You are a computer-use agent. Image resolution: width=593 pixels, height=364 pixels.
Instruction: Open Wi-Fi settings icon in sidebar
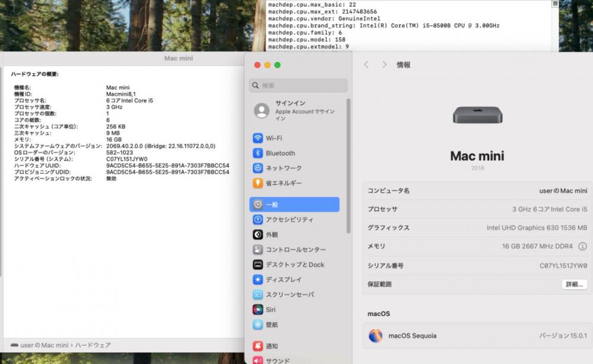click(x=257, y=138)
